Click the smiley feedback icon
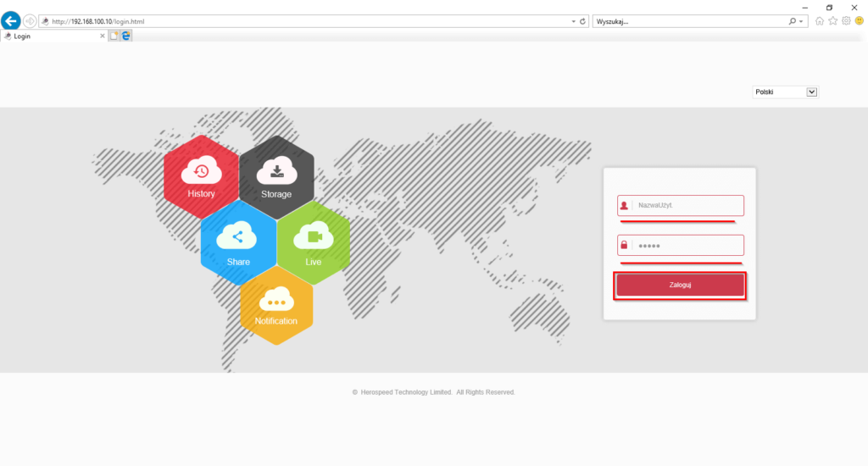The image size is (868, 466). 859,21
